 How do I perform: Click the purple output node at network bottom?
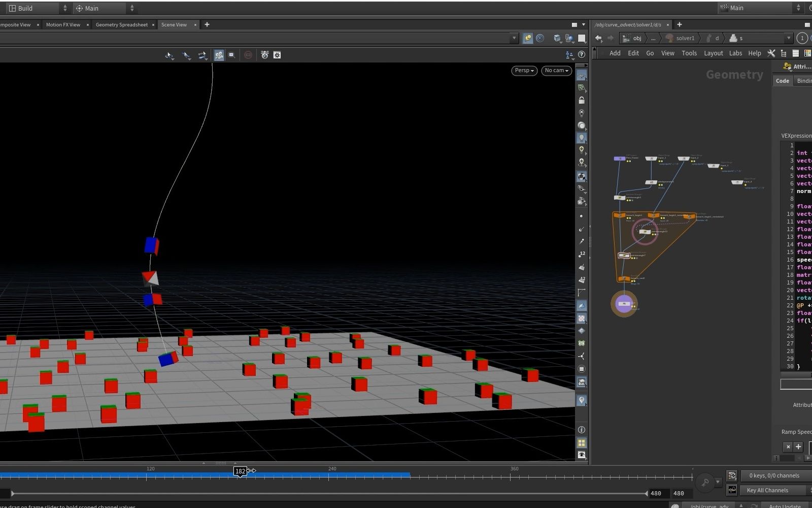point(624,304)
